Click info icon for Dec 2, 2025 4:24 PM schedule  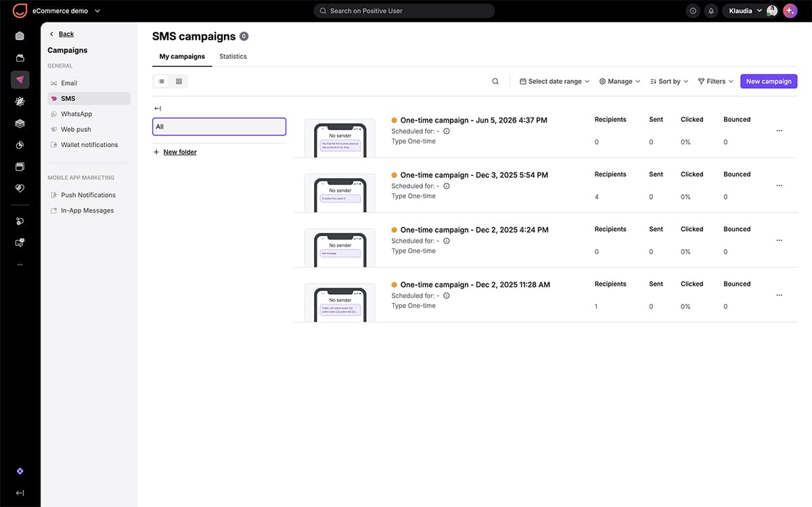(447, 241)
